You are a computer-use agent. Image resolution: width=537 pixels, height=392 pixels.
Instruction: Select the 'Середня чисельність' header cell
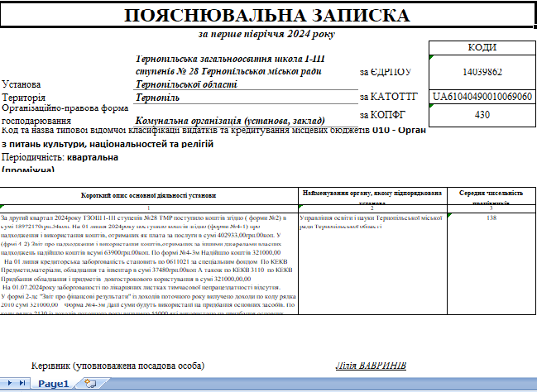(491, 196)
